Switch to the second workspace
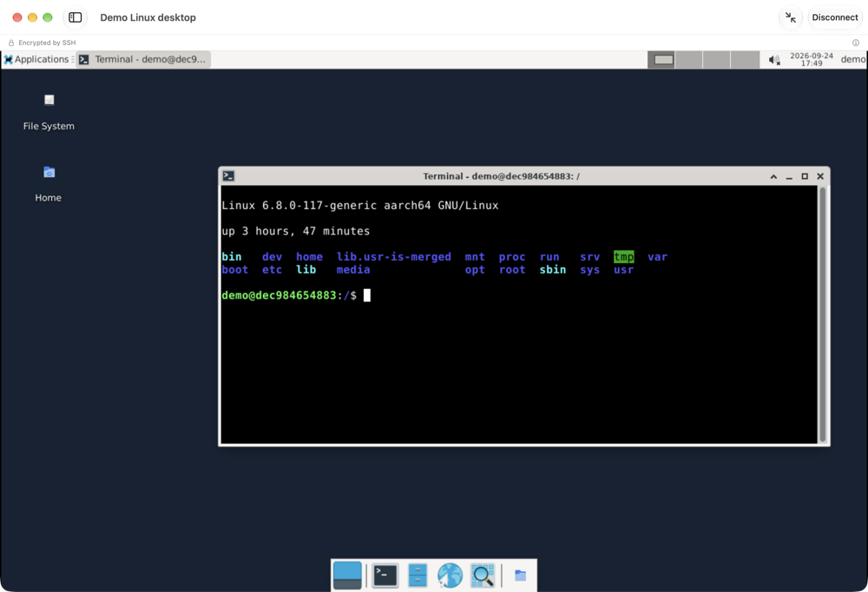The image size is (868, 592). [x=689, y=60]
